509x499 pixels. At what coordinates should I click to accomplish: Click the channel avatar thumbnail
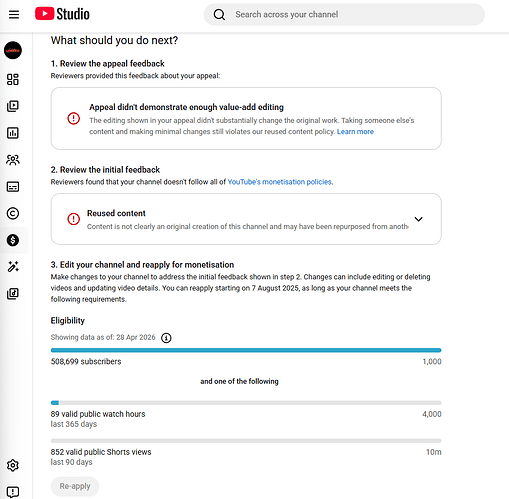[13, 50]
